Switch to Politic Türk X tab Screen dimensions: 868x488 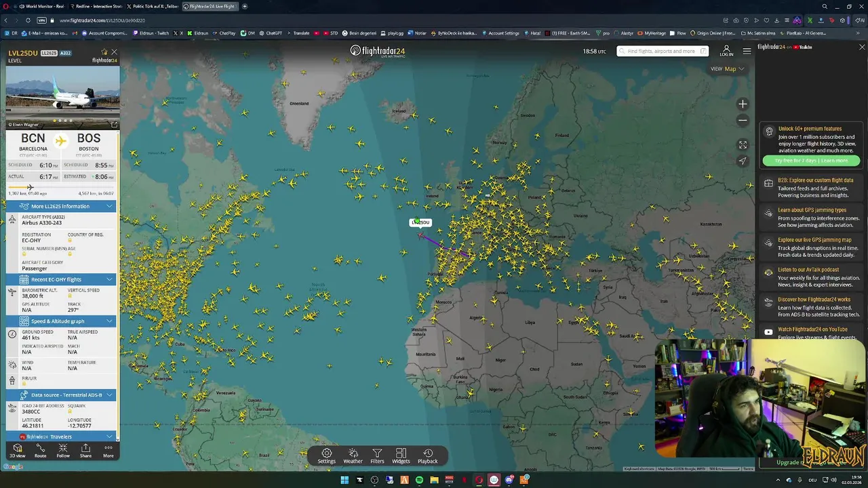tap(153, 6)
